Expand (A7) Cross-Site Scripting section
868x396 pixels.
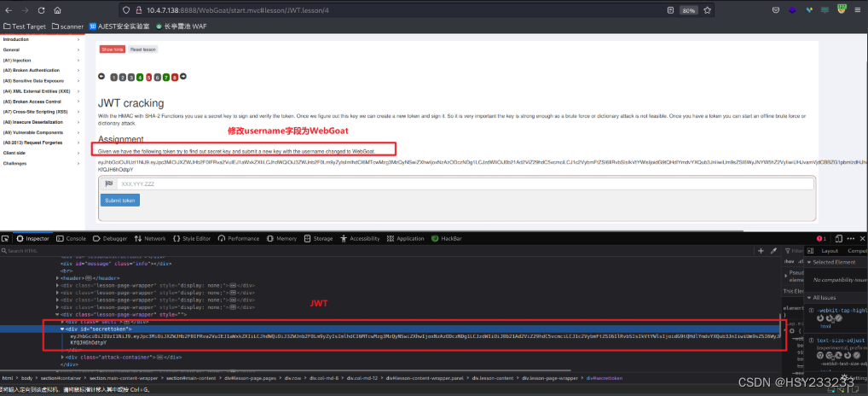pos(42,112)
